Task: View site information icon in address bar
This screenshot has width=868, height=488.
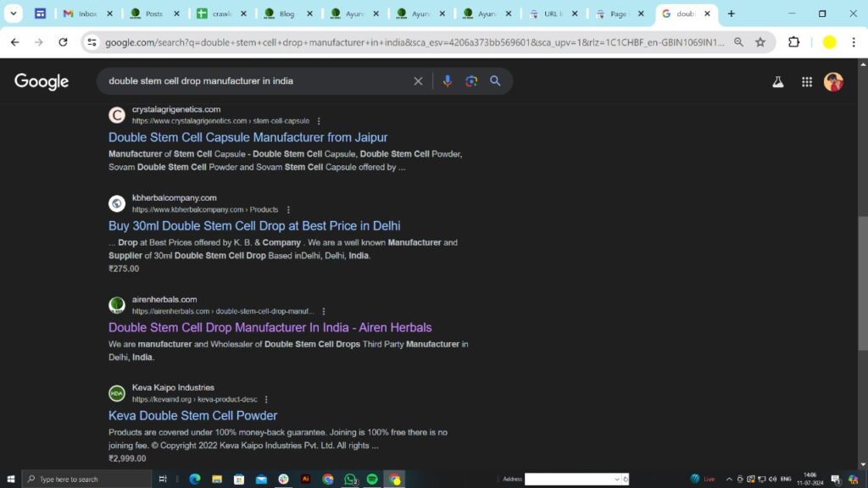Action: coord(92,42)
